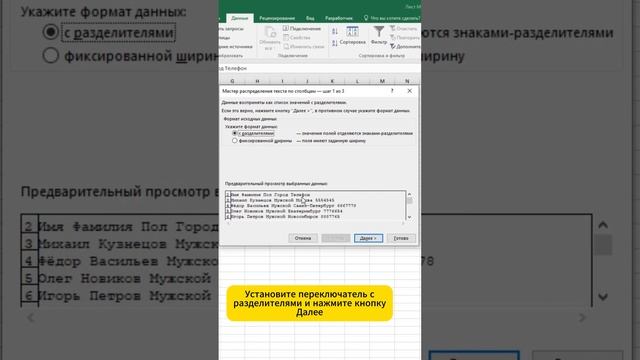Select column G header
The width and height of the screenshot is (640, 360).
(x=232, y=81)
